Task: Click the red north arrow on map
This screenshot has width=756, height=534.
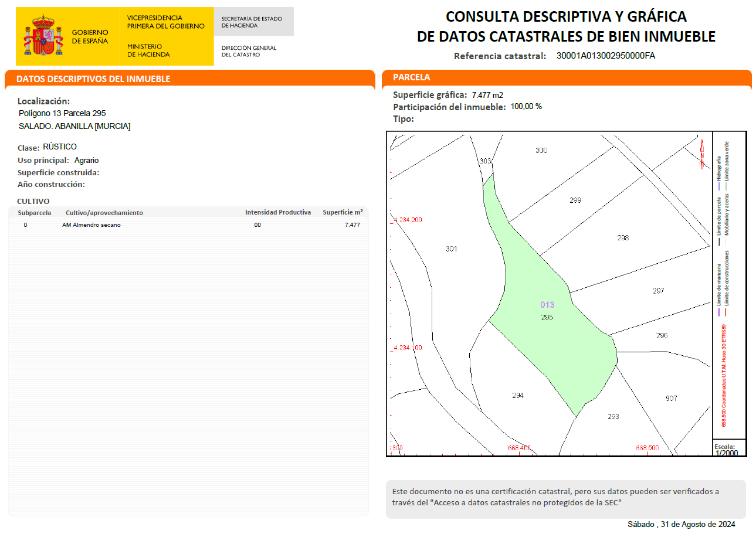Action: coord(702,155)
